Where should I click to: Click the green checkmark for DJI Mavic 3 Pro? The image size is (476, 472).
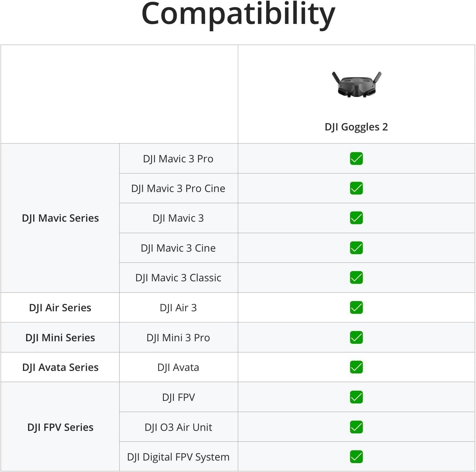click(x=356, y=159)
